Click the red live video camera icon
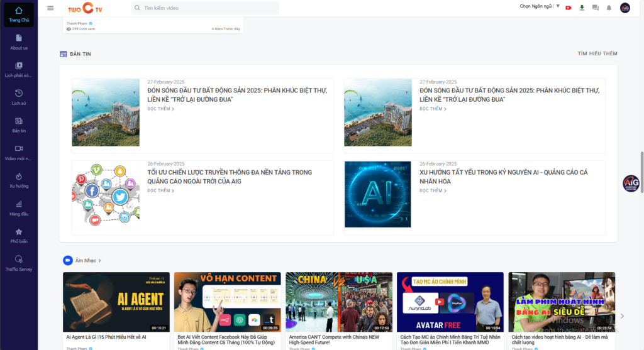Screen dimensions: 644x350 click(x=569, y=8)
